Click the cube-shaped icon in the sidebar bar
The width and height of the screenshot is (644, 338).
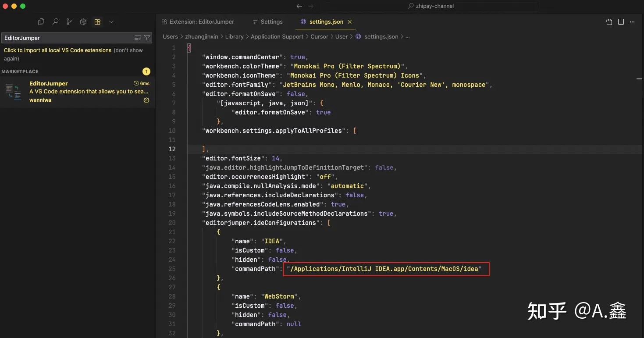(x=83, y=21)
